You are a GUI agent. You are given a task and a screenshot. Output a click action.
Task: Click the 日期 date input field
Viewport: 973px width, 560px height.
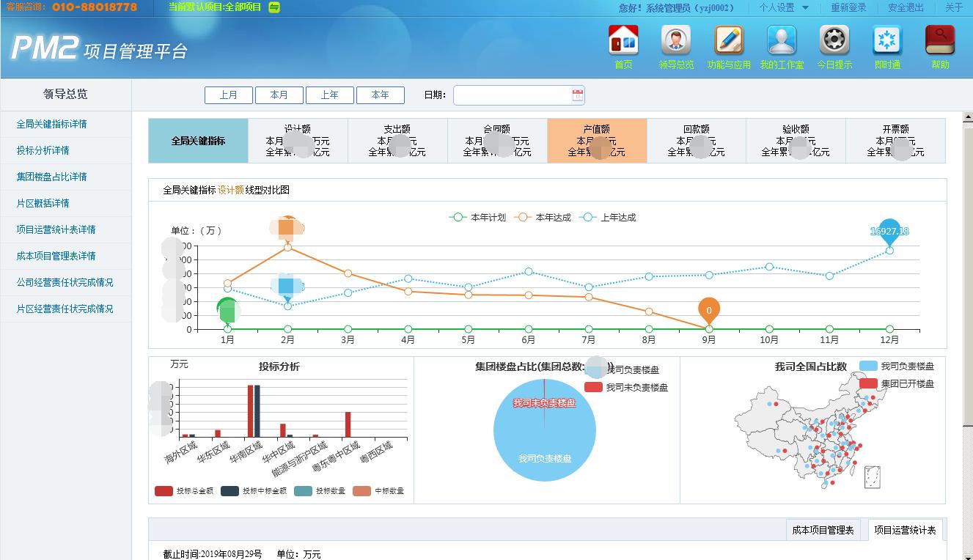512,95
